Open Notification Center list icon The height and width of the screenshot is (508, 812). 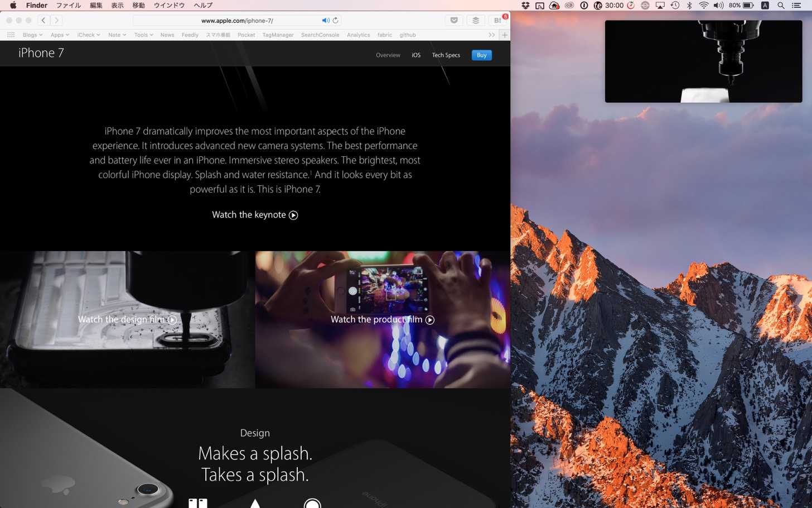(796, 6)
